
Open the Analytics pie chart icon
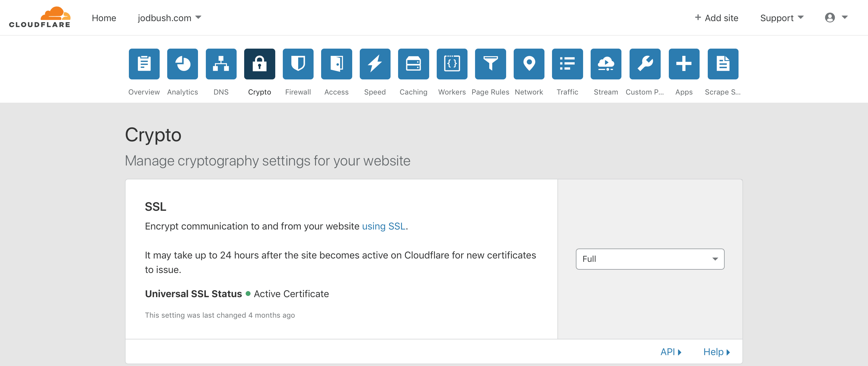tap(182, 64)
